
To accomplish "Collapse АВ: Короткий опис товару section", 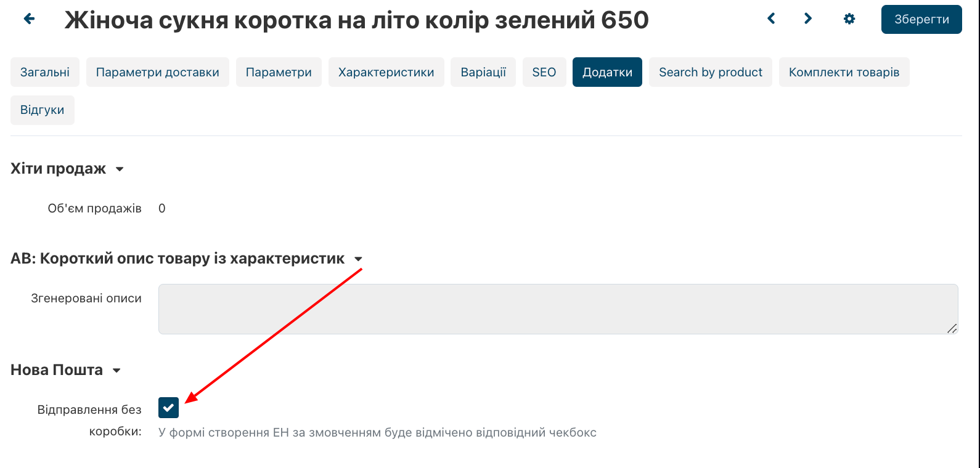I will (x=358, y=259).
